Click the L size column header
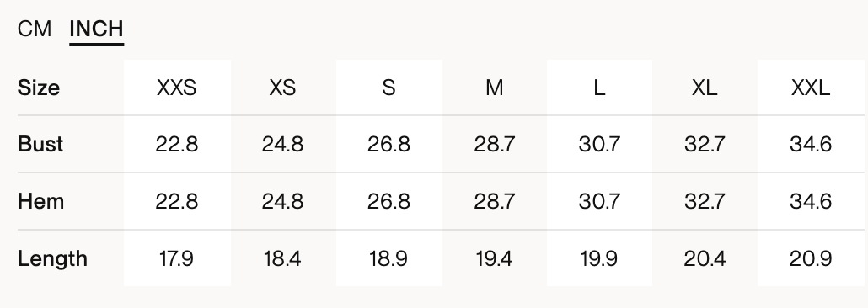The height and width of the screenshot is (308, 868). click(599, 88)
